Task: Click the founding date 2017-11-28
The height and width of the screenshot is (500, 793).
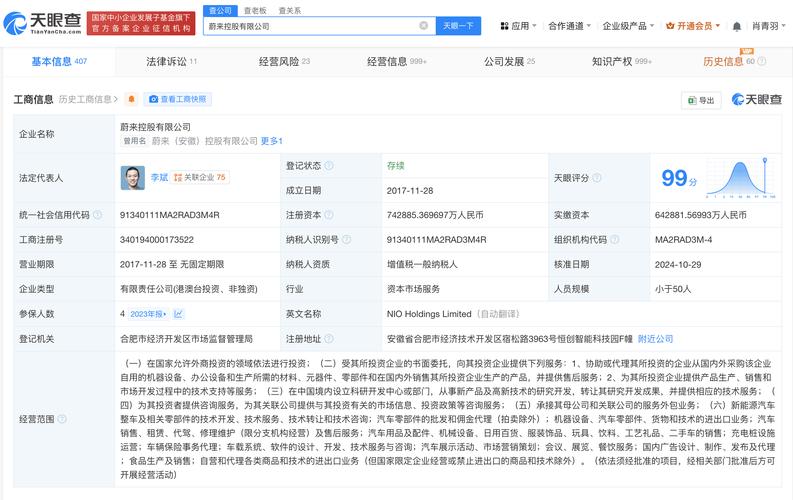Action: click(x=410, y=191)
